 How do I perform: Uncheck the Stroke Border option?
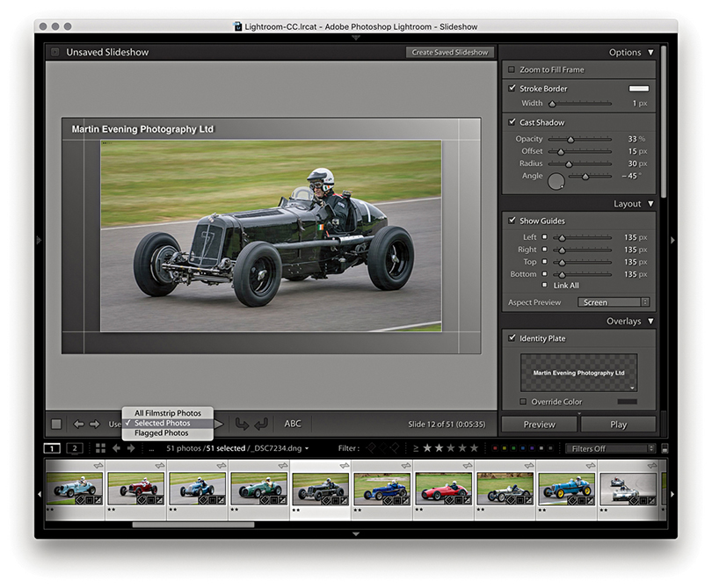512,89
